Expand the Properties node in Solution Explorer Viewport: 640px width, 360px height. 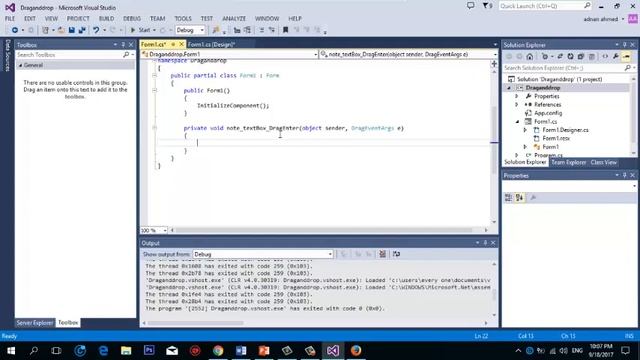517,96
